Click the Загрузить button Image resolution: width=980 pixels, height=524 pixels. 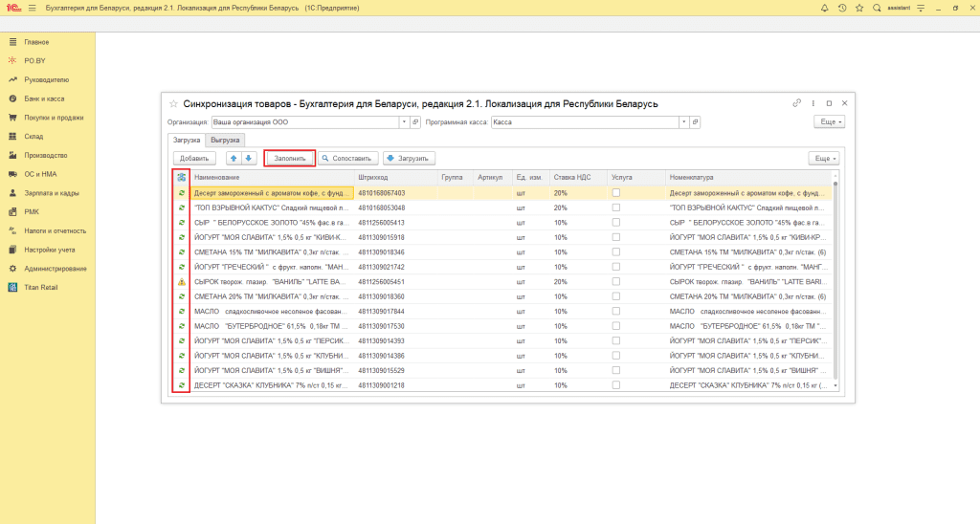tap(409, 159)
